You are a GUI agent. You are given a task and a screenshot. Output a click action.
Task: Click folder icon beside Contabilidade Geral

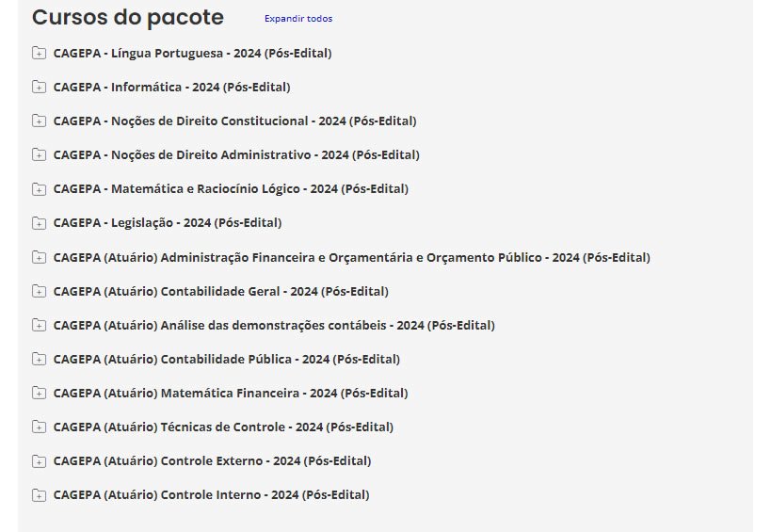tap(39, 292)
